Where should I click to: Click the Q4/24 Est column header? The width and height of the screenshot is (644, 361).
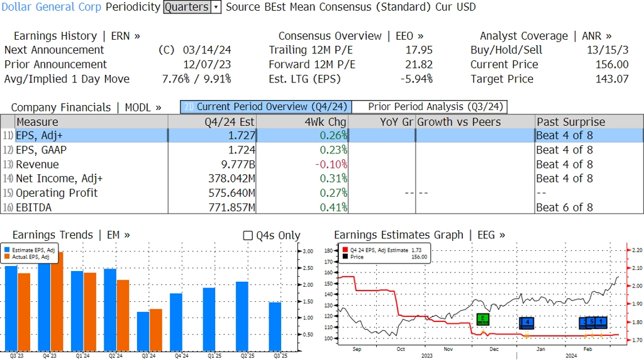212,122
